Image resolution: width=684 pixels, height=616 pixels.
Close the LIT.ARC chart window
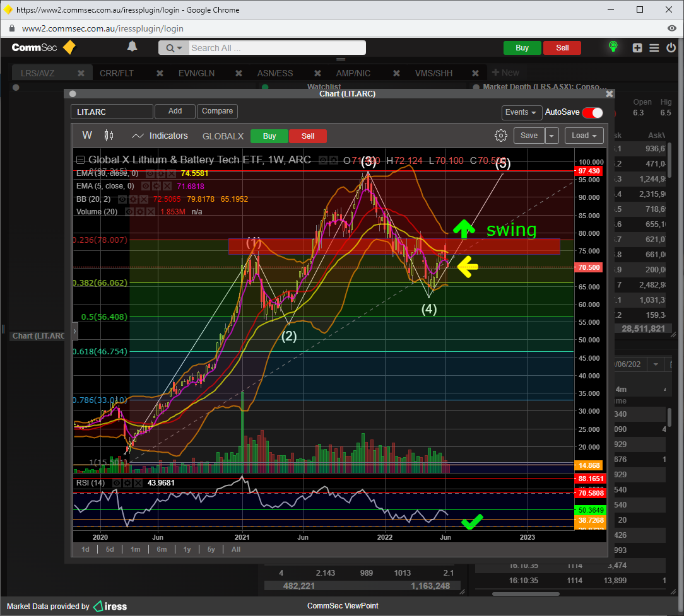pos(610,93)
